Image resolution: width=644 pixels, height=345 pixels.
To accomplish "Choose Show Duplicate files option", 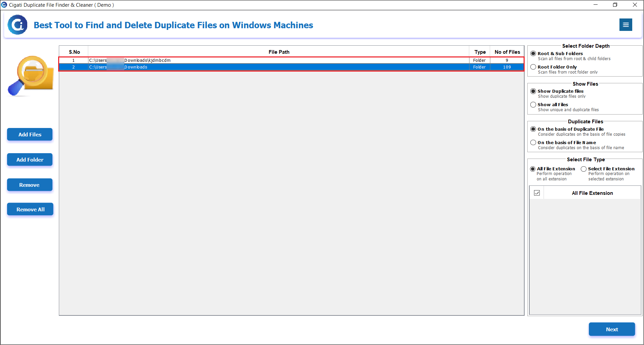I will pos(533,91).
